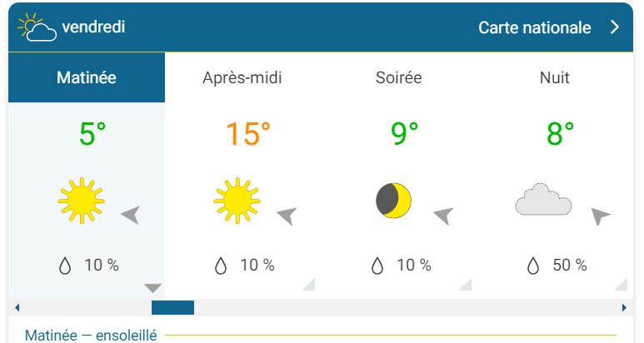The height and width of the screenshot is (343, 644).
Task: Open the Carte nationale link
Action: 534,27
